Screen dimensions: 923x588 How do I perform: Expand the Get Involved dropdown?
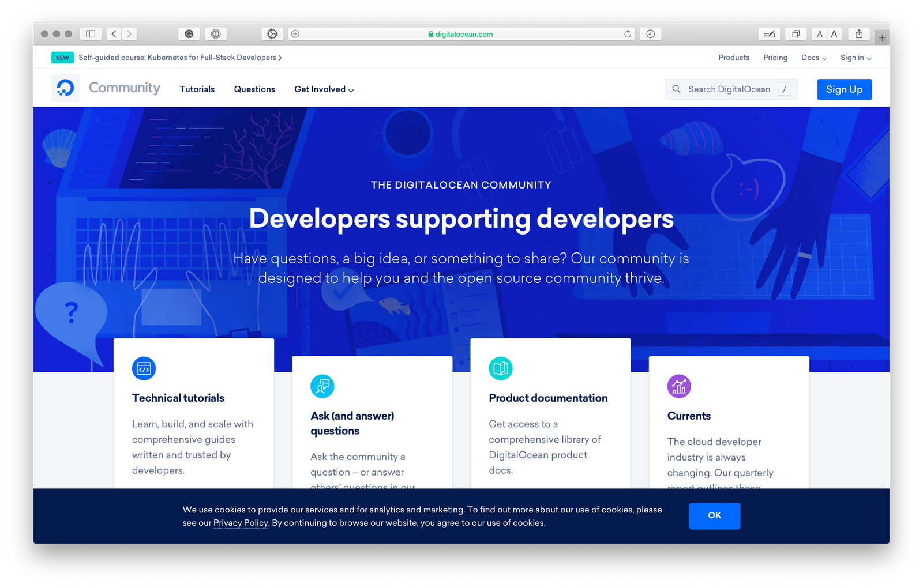pyautogui.click(x=324, y=89)
